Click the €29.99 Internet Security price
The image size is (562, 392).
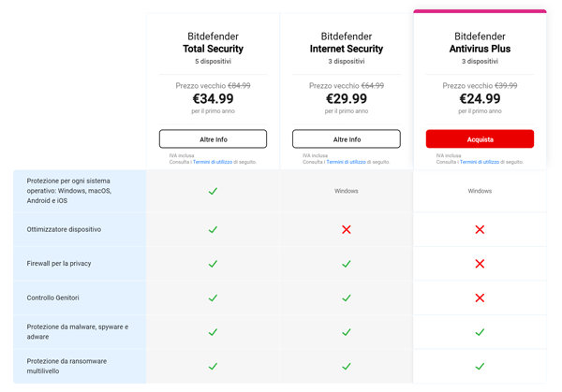point(347,99)
